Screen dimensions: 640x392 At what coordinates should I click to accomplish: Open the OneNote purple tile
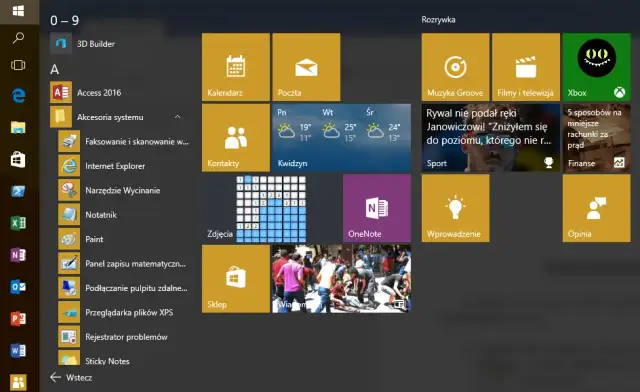pos(377,208)
